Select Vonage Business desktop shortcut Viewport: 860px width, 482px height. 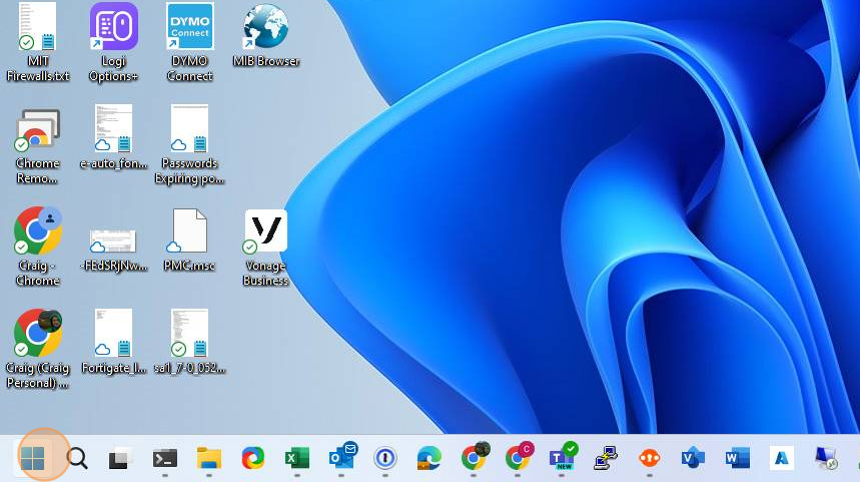point(265,248)
